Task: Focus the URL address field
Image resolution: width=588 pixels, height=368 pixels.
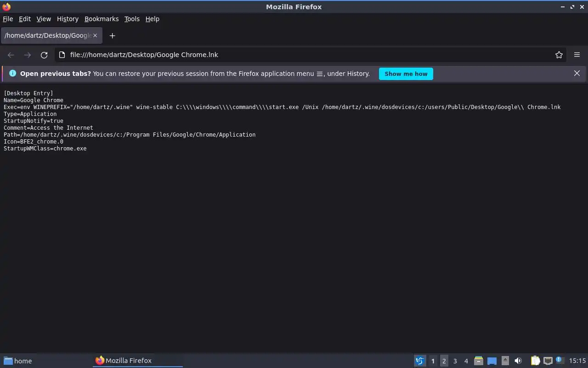Action: tap(311, 55)
